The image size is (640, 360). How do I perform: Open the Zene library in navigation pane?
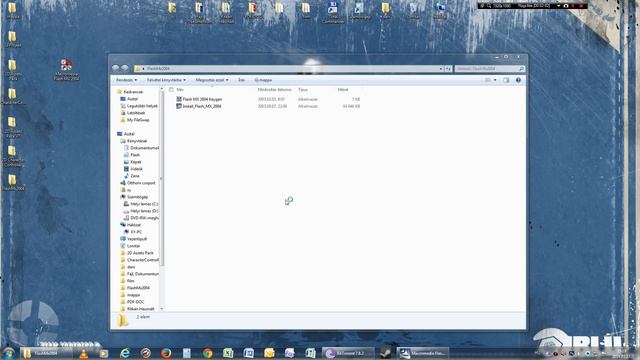point(132,176)
